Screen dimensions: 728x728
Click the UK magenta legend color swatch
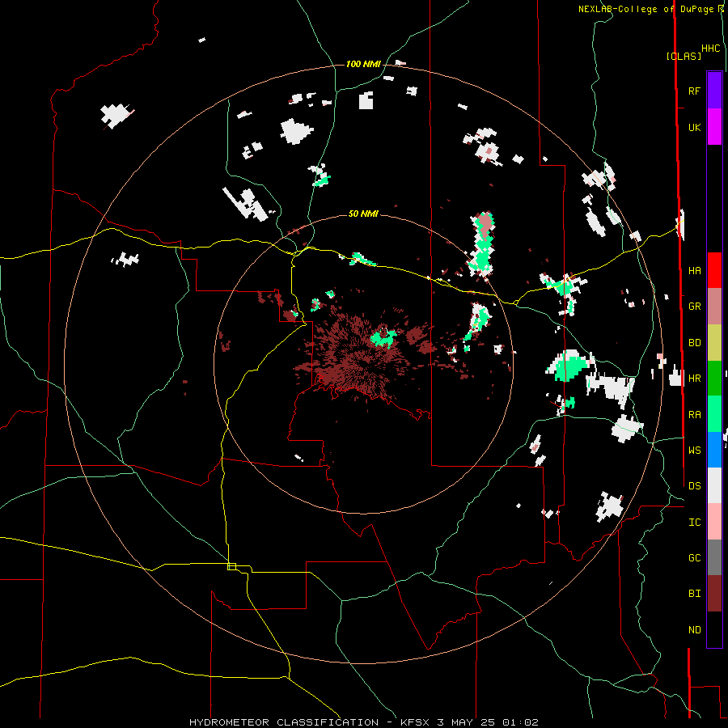pos(714,126)
